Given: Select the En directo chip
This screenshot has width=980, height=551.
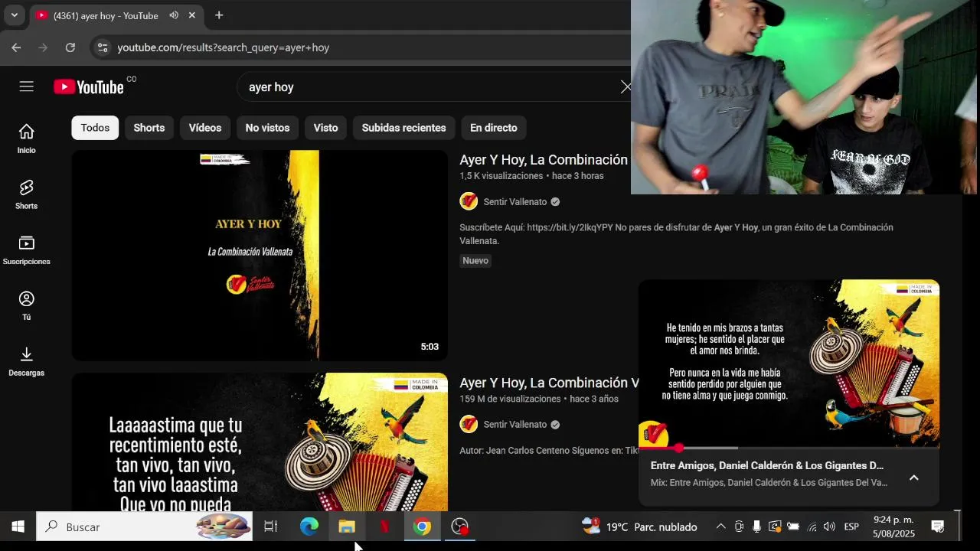Looking at the screenshot, I should coord(494,128).
